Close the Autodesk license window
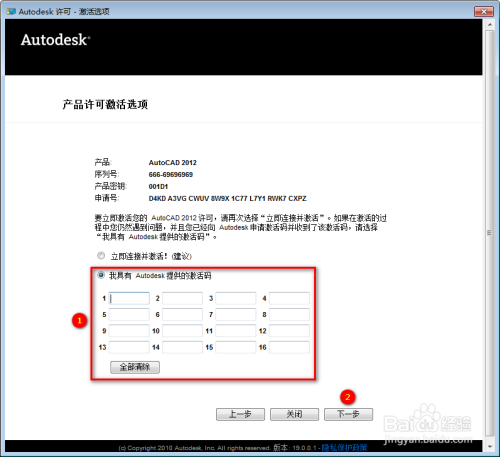 click(x=484, y=12)
